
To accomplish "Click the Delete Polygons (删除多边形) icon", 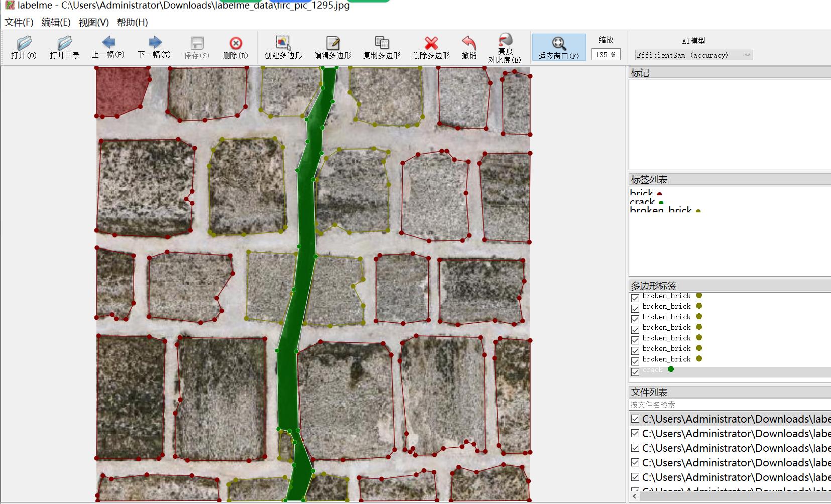I will 431,43.
